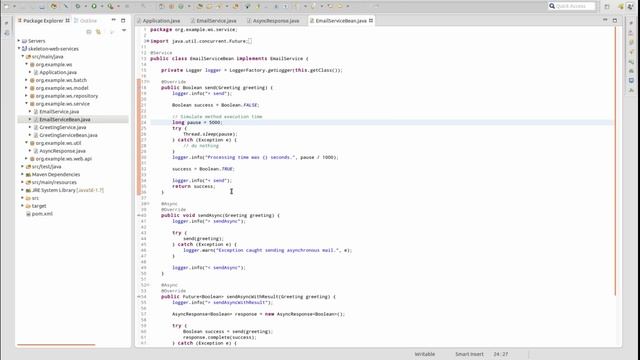Expand the org.example.ws.repository package
Image resolution: width=640 pixels, height=360 pixels.
click(27, 96)
